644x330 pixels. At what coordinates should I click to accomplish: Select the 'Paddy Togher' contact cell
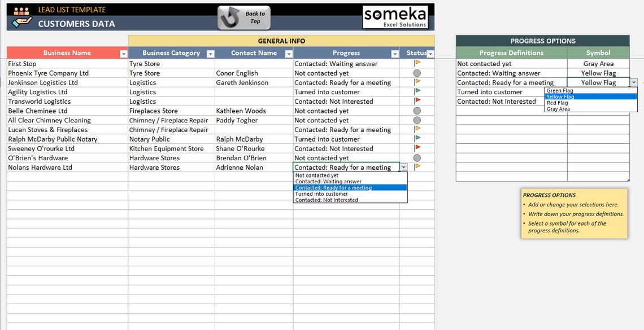[254, 120]
